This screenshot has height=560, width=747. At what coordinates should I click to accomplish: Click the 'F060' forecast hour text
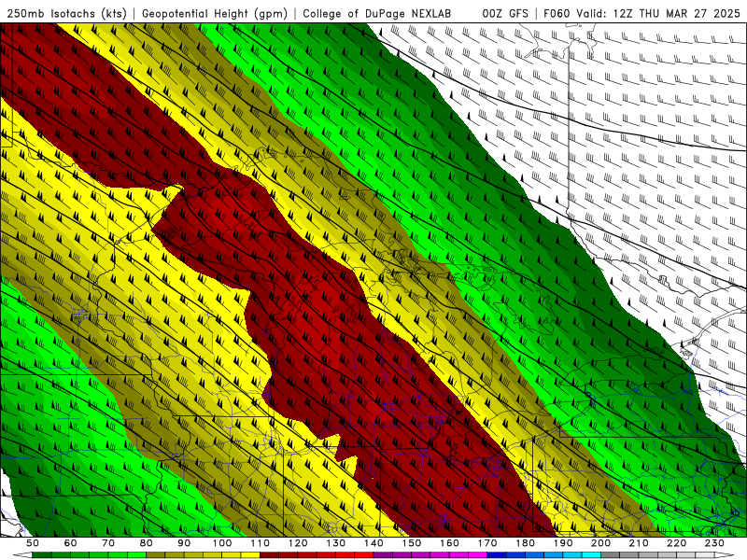557,14
